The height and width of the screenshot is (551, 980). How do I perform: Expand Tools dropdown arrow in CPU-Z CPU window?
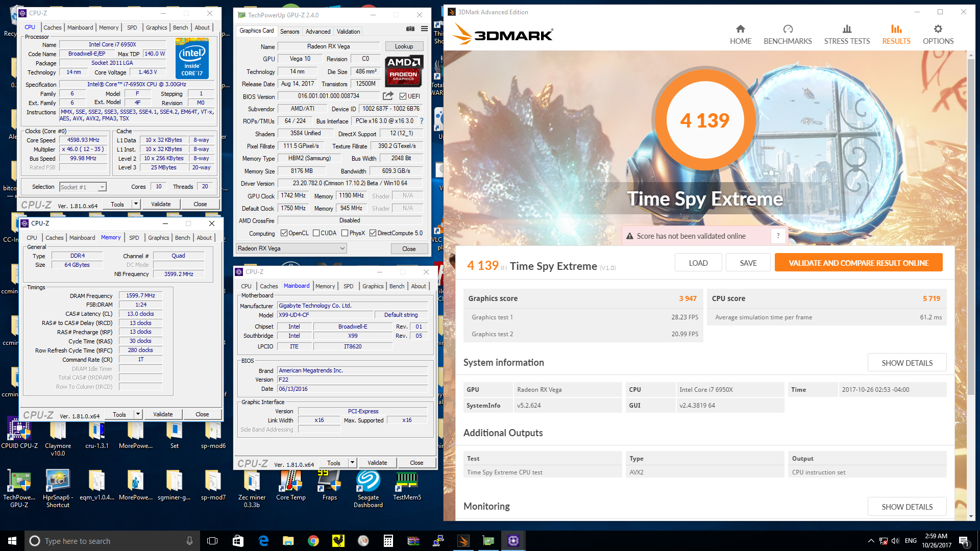[x=136, y=204]
